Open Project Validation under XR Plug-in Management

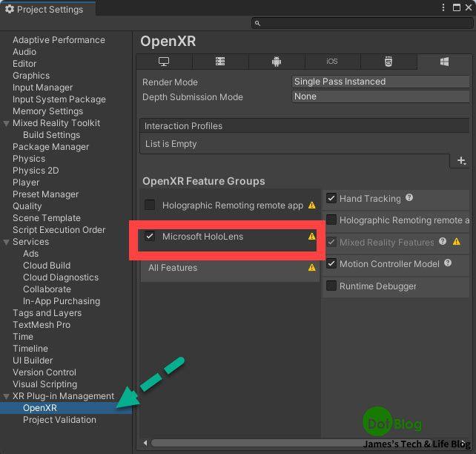(x=59, y=420)
